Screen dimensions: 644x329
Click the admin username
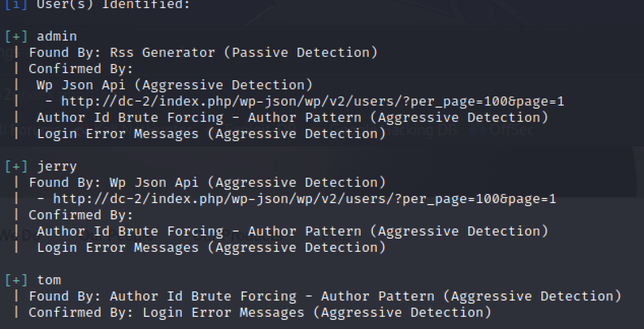[x=57, y=36]
